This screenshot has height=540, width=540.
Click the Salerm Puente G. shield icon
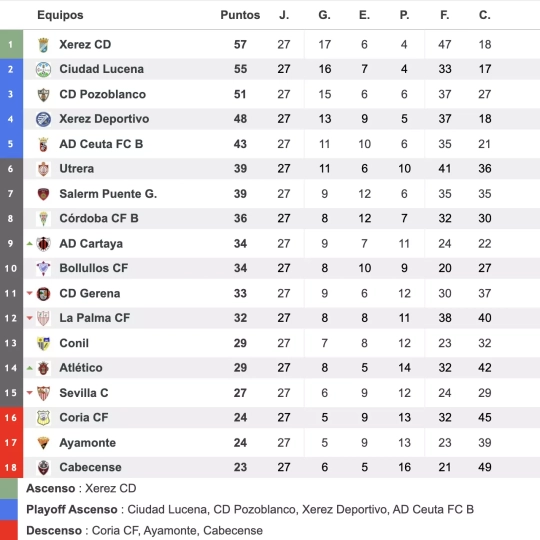pos(43,194)
